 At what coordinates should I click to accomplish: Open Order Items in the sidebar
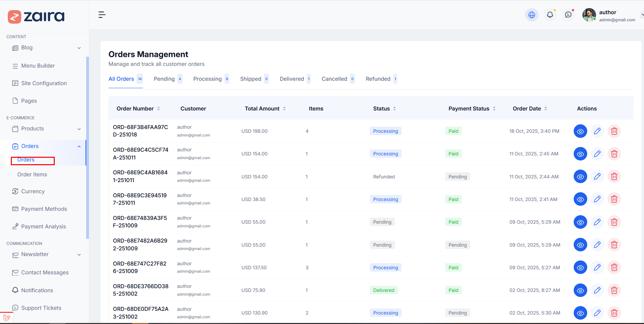click(32, 175)
